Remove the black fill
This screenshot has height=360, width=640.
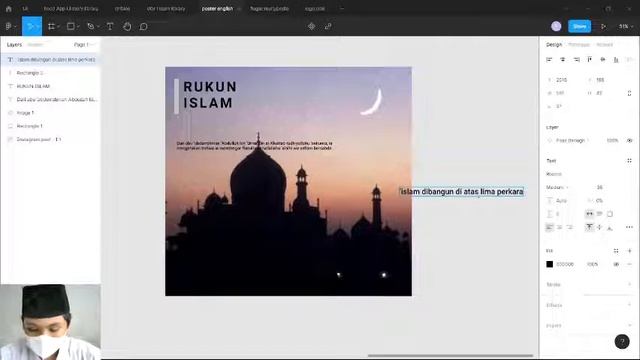tap(629, 264)
